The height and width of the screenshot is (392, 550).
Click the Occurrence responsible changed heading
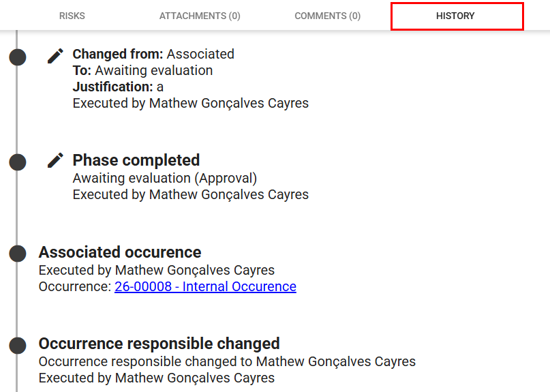pos(159,344)
